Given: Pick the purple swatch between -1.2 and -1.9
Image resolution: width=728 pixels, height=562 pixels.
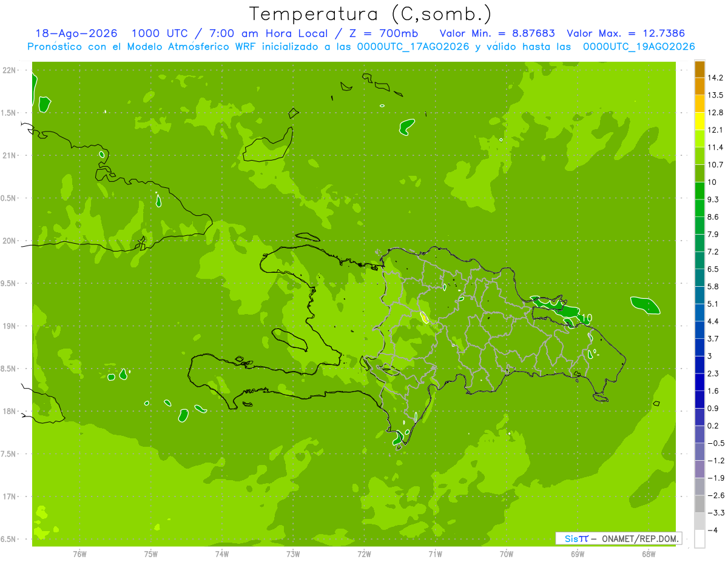Looking at the screenshot, I should tap(699, 469).
